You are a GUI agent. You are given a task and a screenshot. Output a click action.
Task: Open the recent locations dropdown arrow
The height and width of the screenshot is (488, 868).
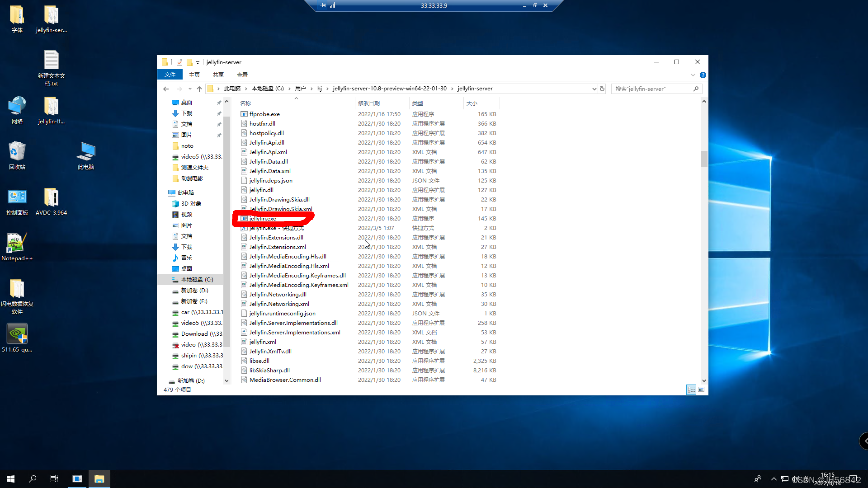click(190, 89)
